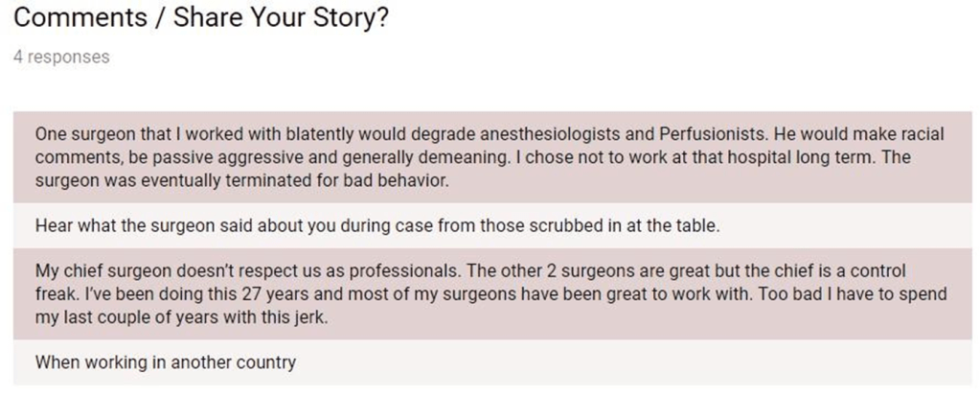The width and height of the screenshot is (980, 396).
Task: Click the phrase "control" ending the chief surgeon line
Action: (878, 271)
